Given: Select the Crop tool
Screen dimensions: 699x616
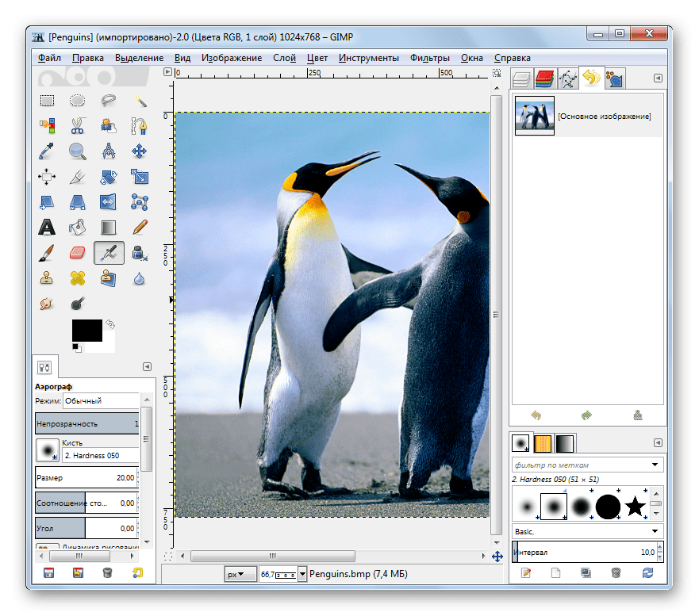Looking at the screenshot, I should [77, 177].
